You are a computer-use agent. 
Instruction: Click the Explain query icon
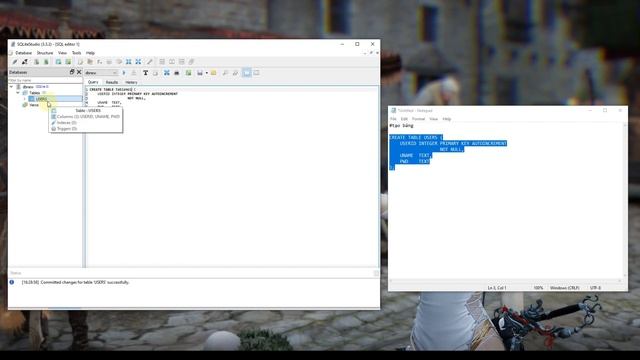(133, 73)
